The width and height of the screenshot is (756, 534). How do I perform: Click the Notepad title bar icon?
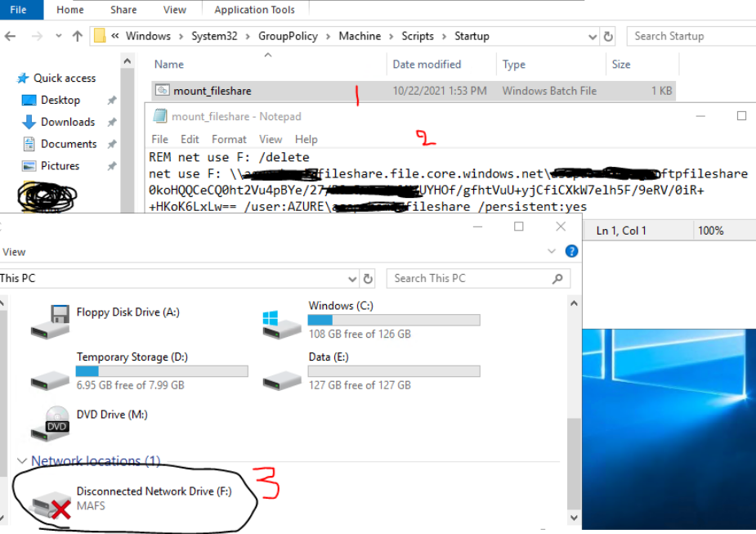click(160, 116)
